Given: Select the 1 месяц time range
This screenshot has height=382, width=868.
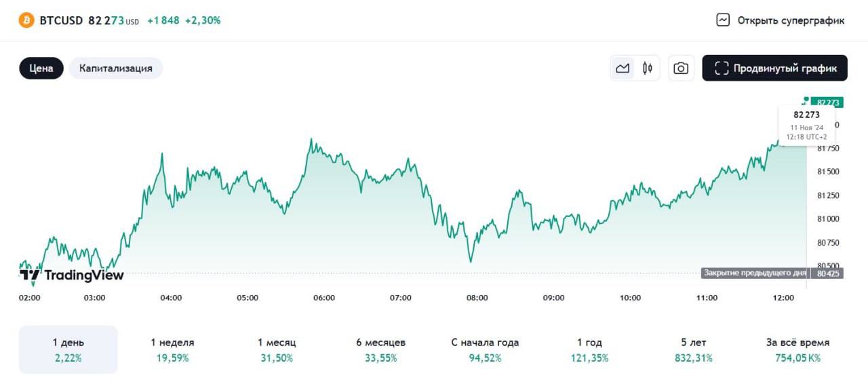Looking at the screenshot, I should point(277,349).
